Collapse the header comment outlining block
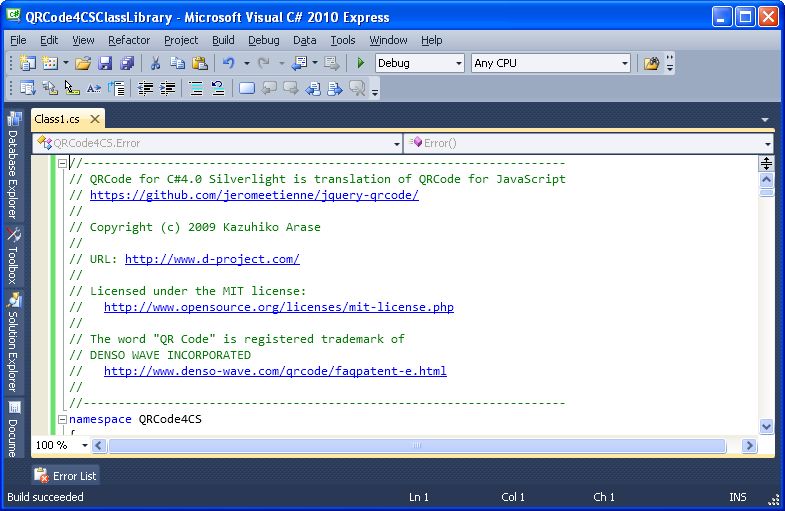Viewport: 785px width, 511px height. click(x=62, y=163)
